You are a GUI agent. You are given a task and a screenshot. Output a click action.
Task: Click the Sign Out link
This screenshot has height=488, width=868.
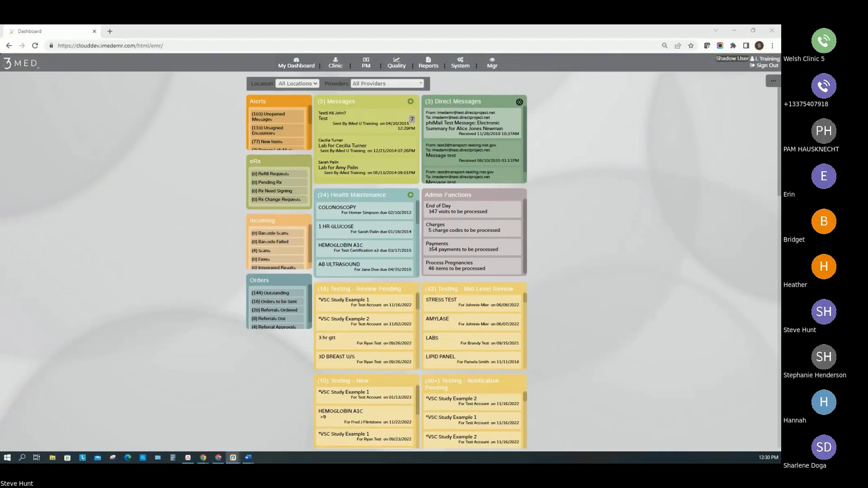pos(767,65)
